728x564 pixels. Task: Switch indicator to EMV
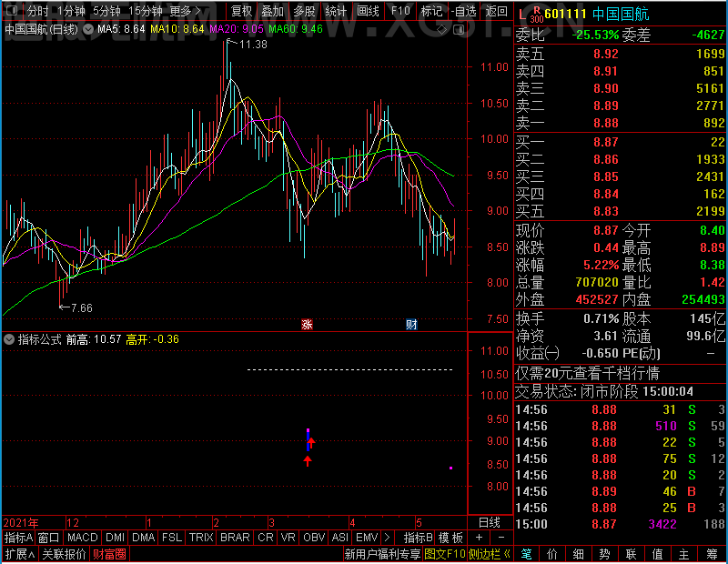click(x=367, y=538)
